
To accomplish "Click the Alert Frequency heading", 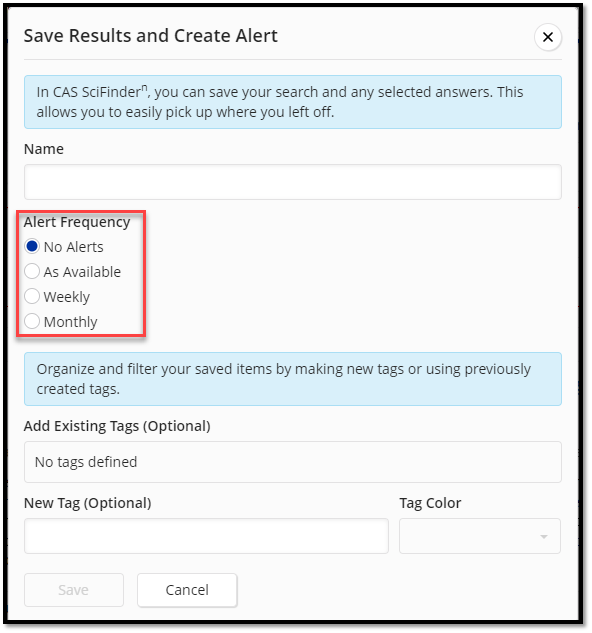I will click(x=77, y=222).
